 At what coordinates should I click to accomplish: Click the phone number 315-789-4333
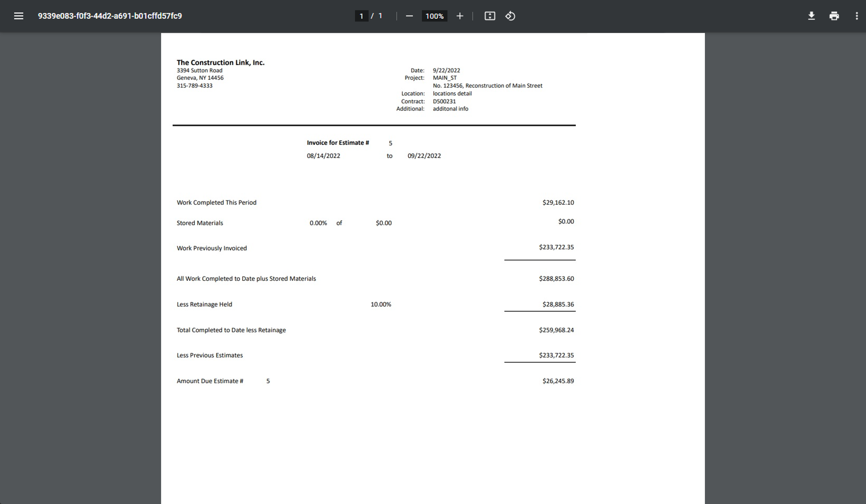[195, 86]
